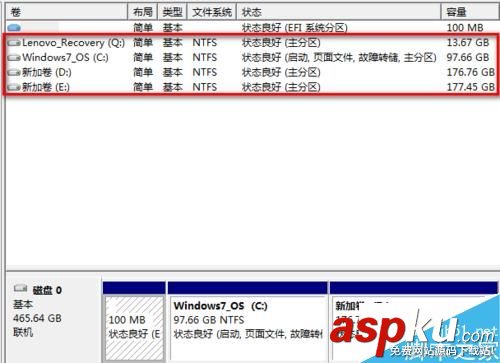Click the EFI 系统分区 status cell
This screenshot has height=363, width=500.
coord(295,28)
